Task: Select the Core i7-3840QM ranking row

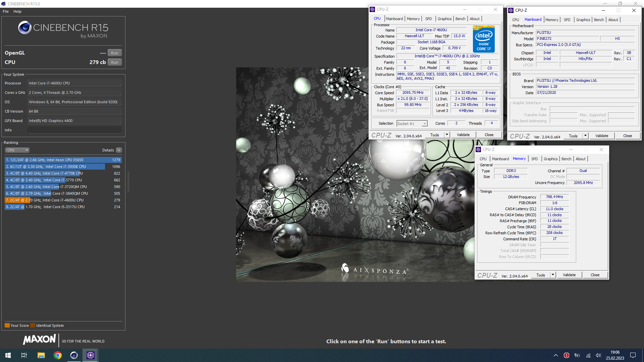Action: 63,193
